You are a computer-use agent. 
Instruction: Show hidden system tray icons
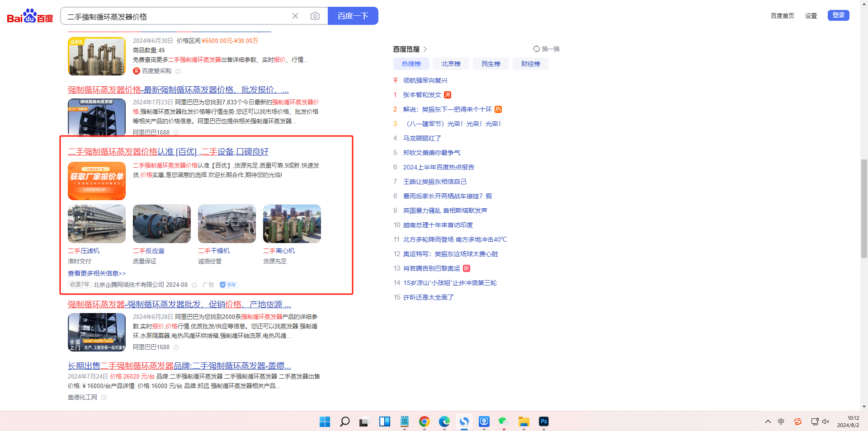pyautogui.click(x=768, y=422)
